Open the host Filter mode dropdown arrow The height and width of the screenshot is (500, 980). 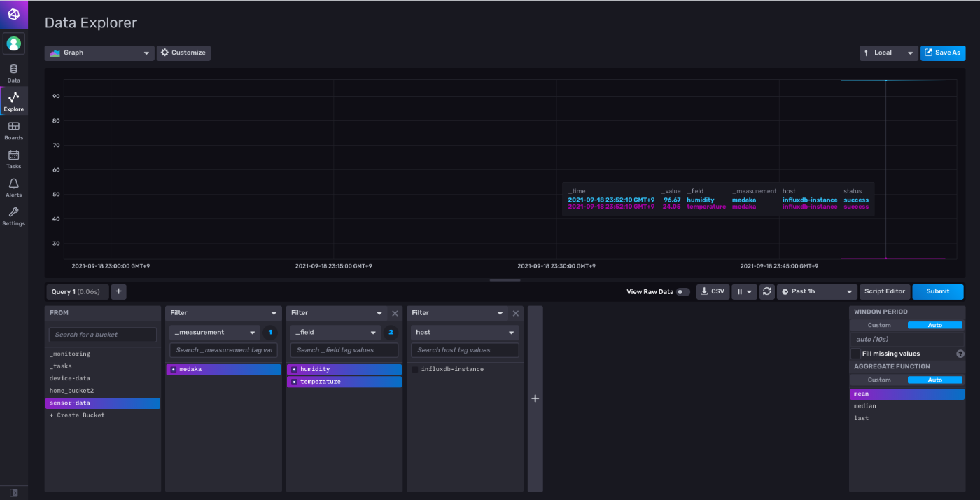pos(500,313)
